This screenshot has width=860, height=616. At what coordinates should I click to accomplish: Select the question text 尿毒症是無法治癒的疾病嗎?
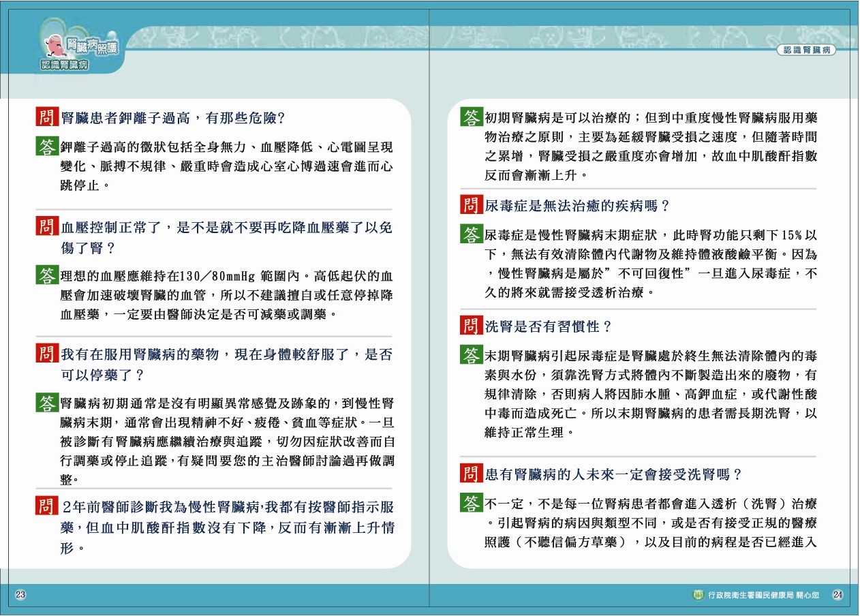tap(578, 205)
